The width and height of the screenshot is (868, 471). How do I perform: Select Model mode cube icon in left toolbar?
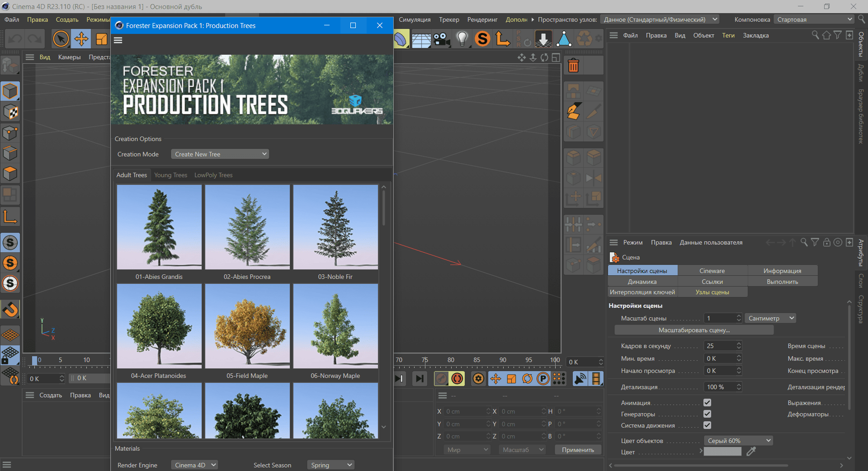pyautogui.click(x=10, y=91)
